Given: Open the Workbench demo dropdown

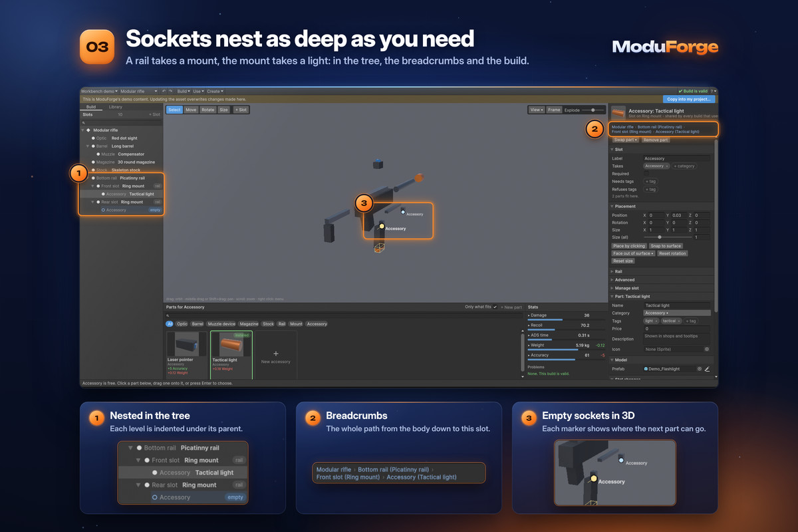Looking at the screenshot, I should click(99, 91).
